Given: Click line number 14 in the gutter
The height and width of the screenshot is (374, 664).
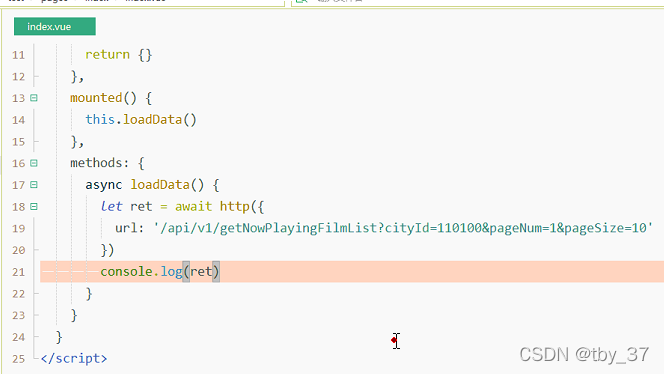Looking at the screenshot, I should coord(18,120).
